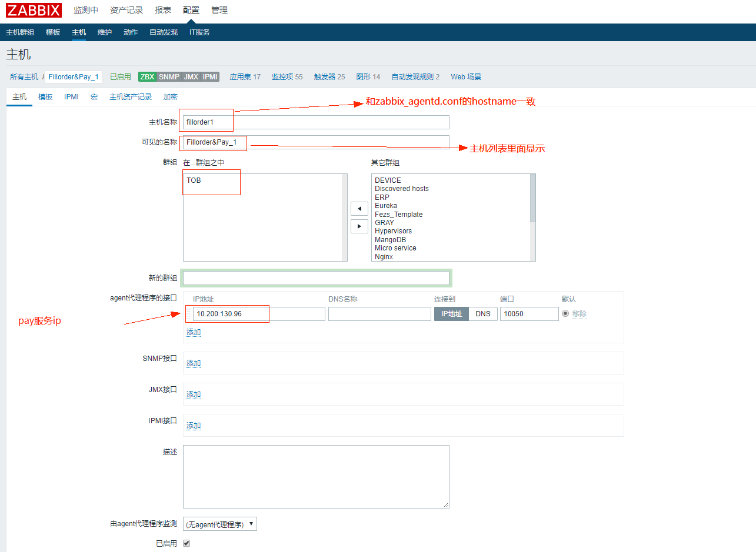Click the IP地址 field with 10.200.130.96
This screenshot has width=756, height=552.
point(259,314)
